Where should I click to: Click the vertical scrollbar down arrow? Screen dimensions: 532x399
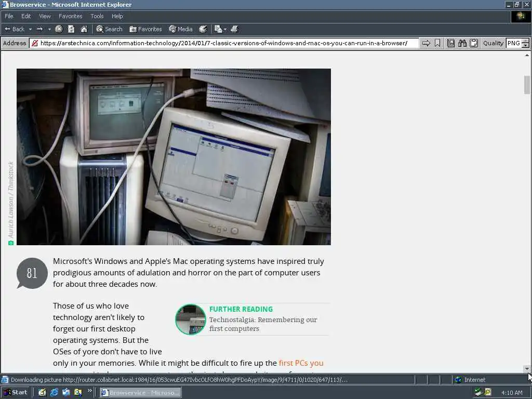(x=527, y=368)
